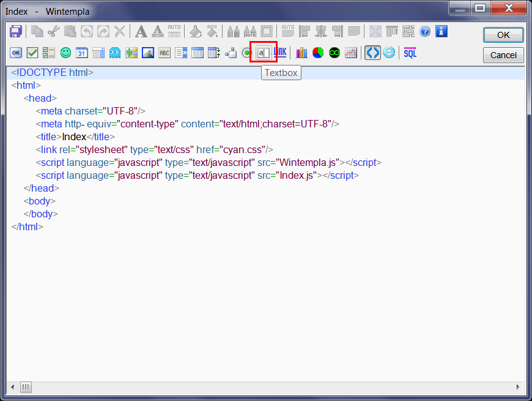Insert a button using the OK icon
532x401 pixels.
click(x=16, y=53)
